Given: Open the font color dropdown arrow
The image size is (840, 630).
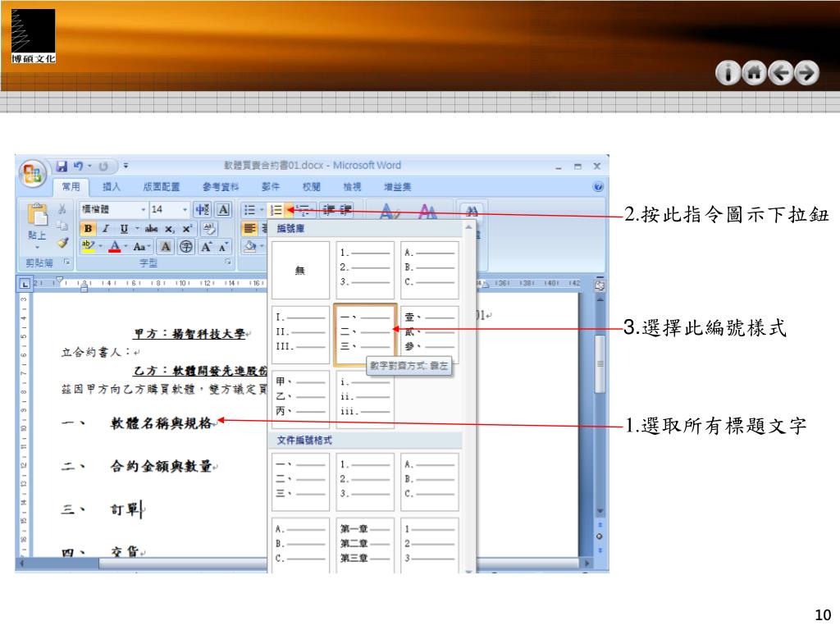Looking at the screenshot, I should (x=126, y=246).
